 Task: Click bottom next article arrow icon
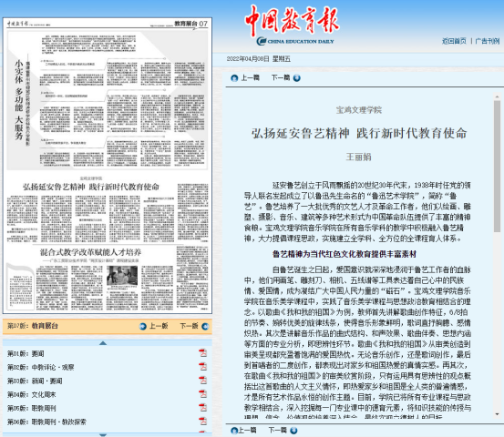coord(293,431)
